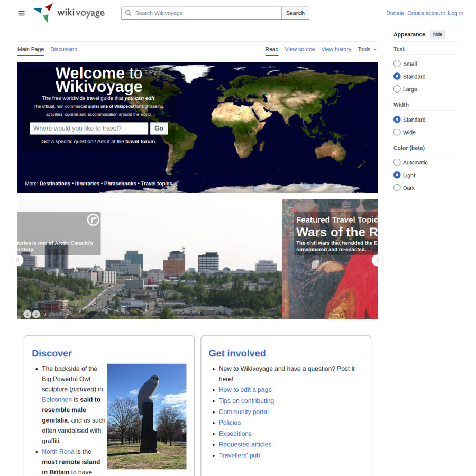Viewport: 476px width, 476px height.
Task: Click the owl sculpture thumbnail
Action: (147, 416)
